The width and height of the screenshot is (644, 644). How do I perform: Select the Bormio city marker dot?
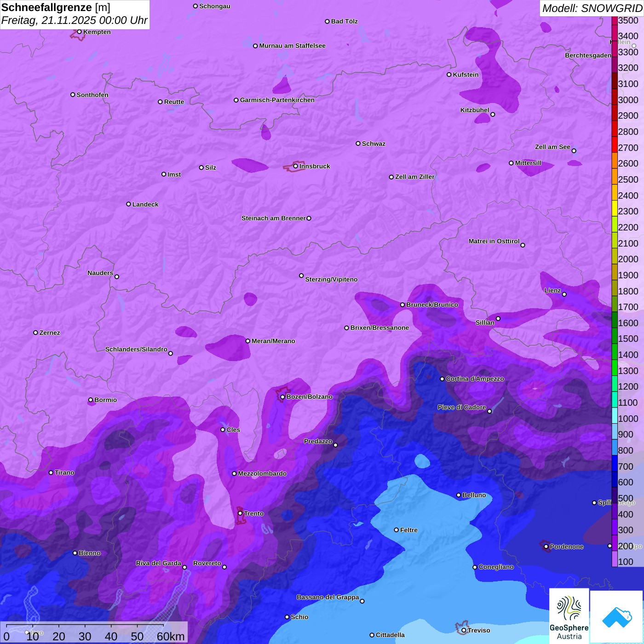coord(91,400)
